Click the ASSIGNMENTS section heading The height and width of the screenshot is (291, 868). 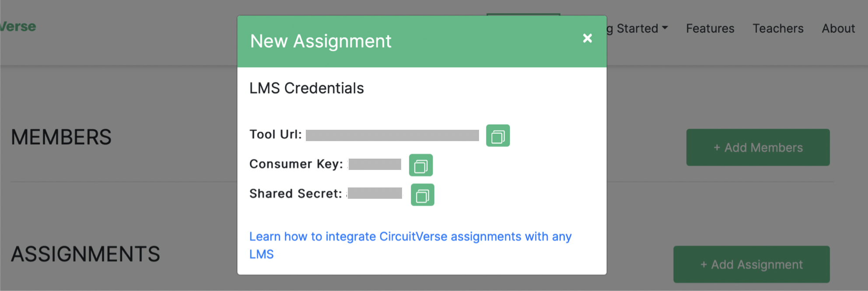pyautogui.click(x=86, y=254)
